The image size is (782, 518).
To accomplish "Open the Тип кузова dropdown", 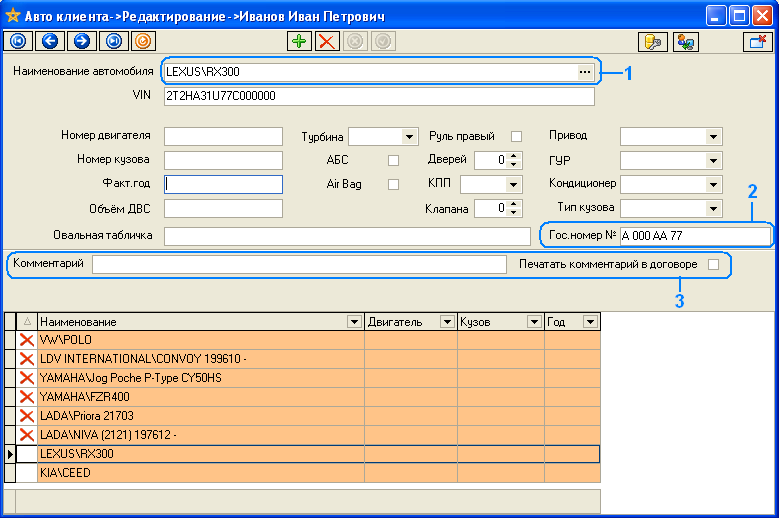I will click(713, 208).
